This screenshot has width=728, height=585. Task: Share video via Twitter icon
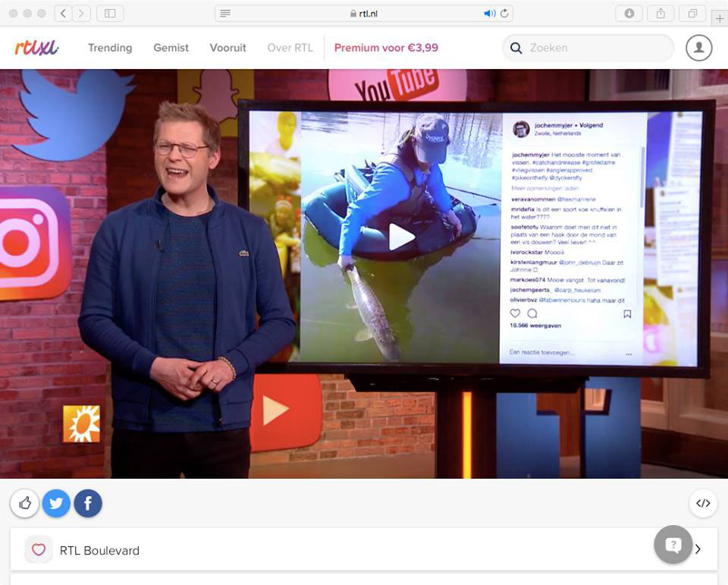tap(56, 503)
